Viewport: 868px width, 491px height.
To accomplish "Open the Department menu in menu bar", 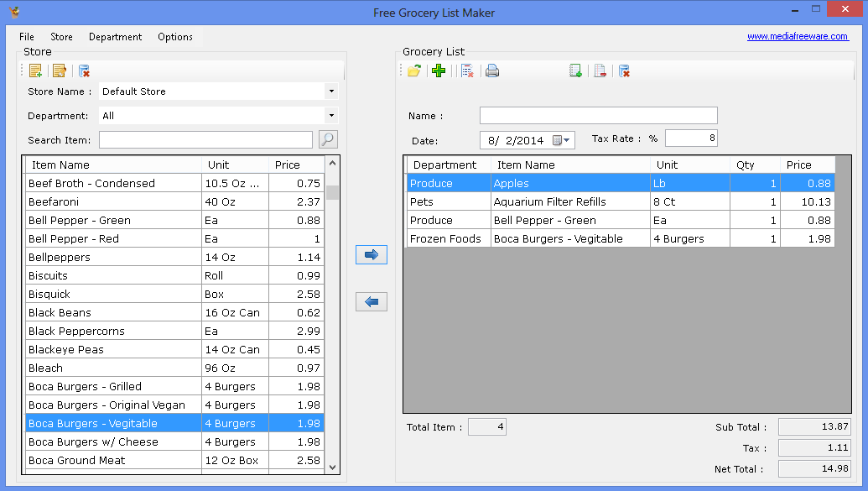I will [x=115, y=37].
